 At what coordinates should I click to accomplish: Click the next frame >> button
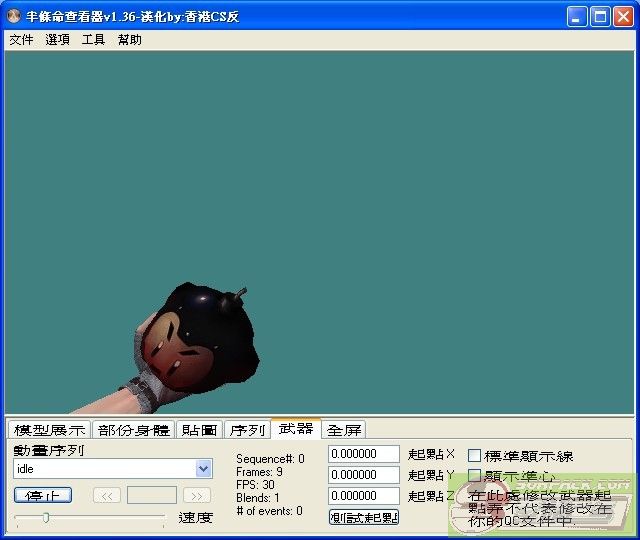pyautogui.click(x=197, y=495)
